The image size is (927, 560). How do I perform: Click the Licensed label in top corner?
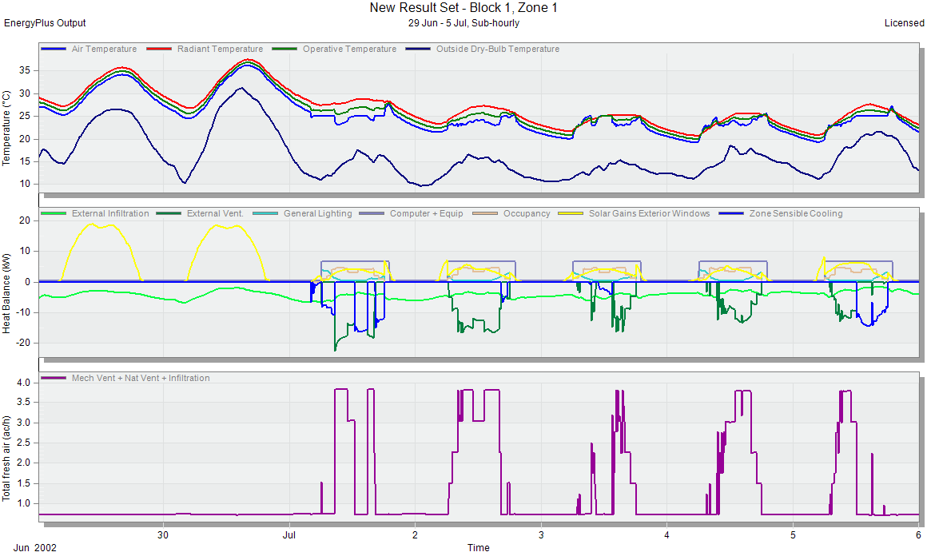(904, 23)
